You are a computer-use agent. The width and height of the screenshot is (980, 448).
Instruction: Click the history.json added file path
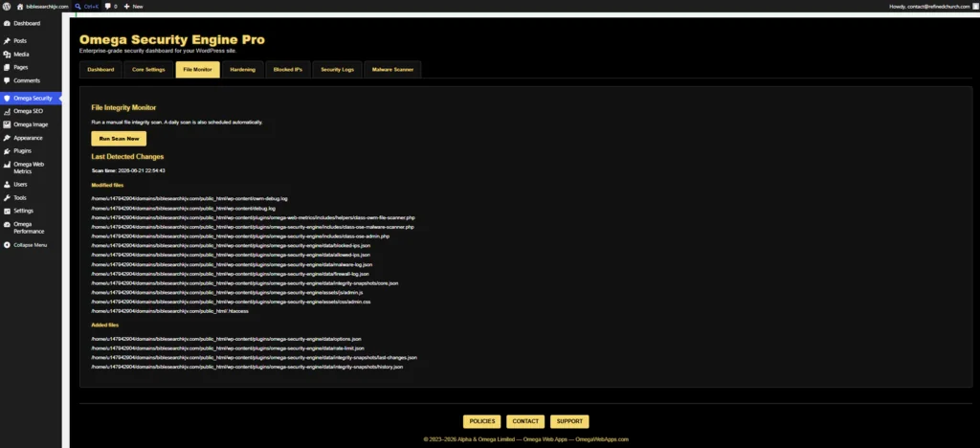pos(247,367)
